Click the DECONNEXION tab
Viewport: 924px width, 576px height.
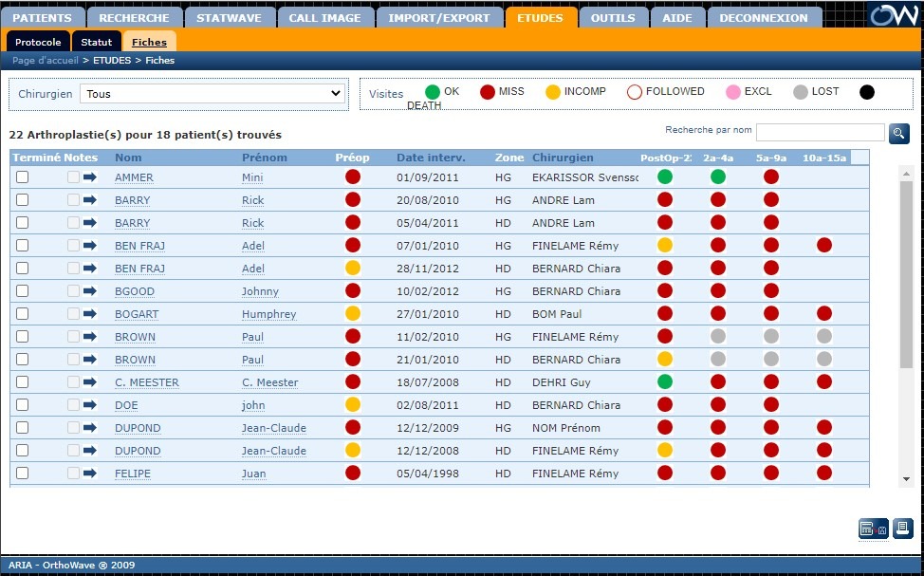(x=764, y=18)
